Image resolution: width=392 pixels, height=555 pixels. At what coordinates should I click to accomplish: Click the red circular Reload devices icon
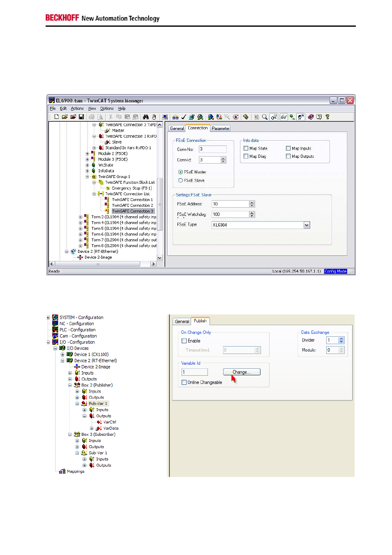[236, 117]
